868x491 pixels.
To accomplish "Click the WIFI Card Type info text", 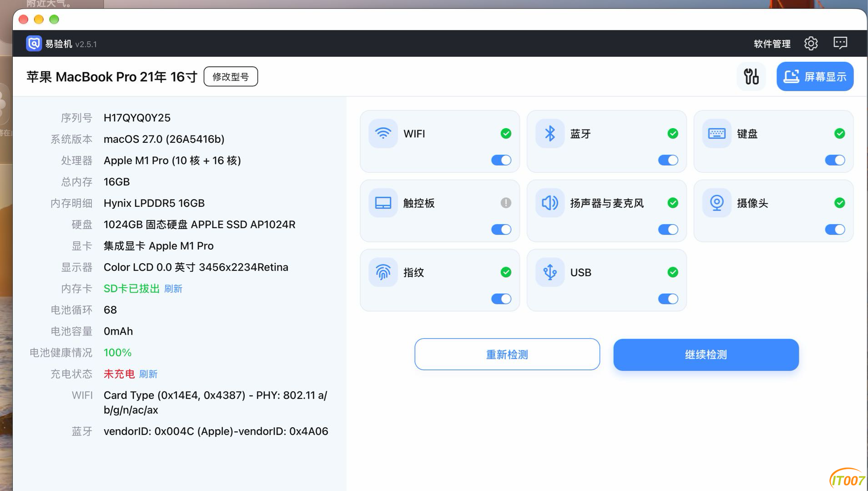I will click(x=216, y=402).
